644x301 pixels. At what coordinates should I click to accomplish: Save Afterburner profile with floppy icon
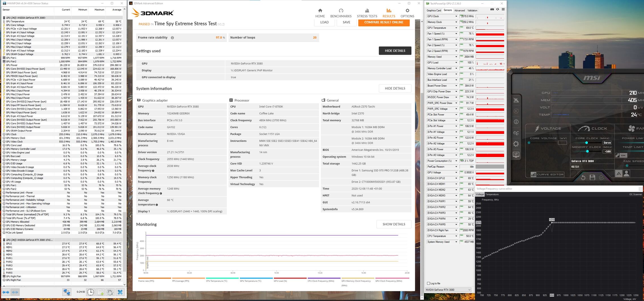tap(592, 177)
